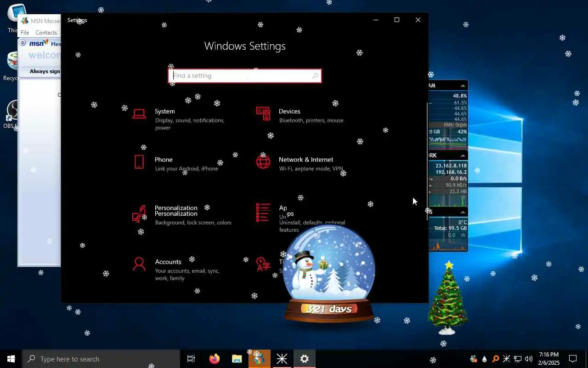588x368 pixels.
Task: Collapse the bottom drives gadget section
Action: pos(463,212)
